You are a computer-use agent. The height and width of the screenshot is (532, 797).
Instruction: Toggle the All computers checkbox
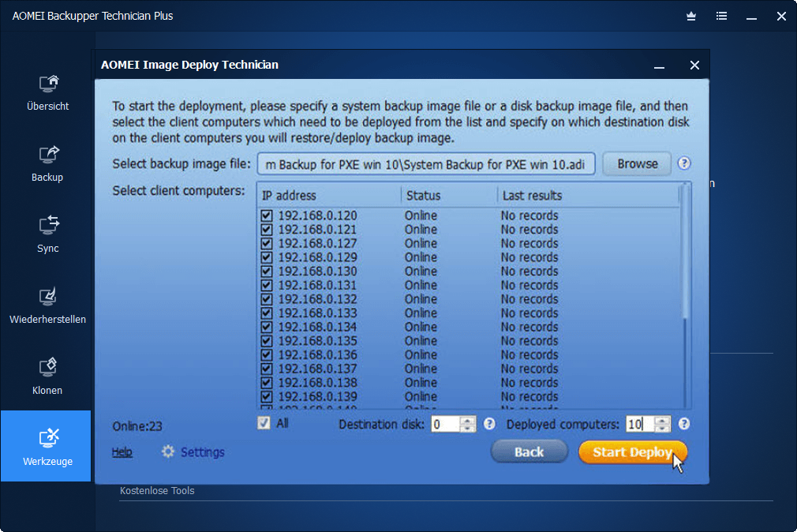pos(264,423)
